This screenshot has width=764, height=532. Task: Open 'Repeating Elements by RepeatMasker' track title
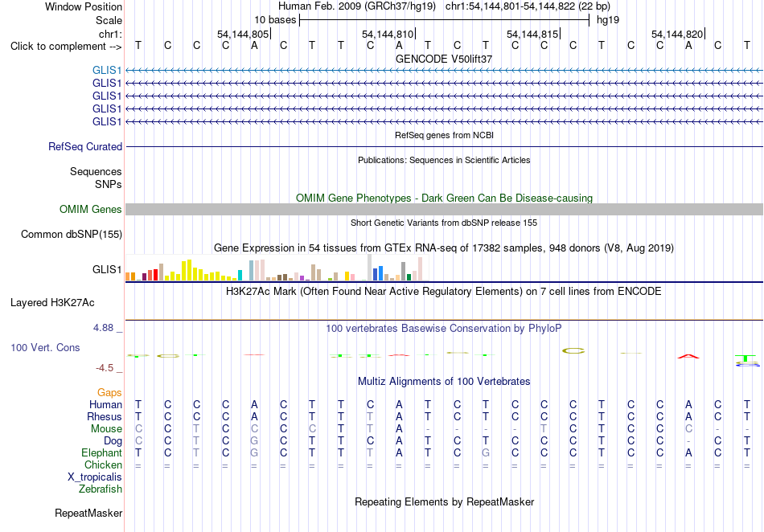444,501
